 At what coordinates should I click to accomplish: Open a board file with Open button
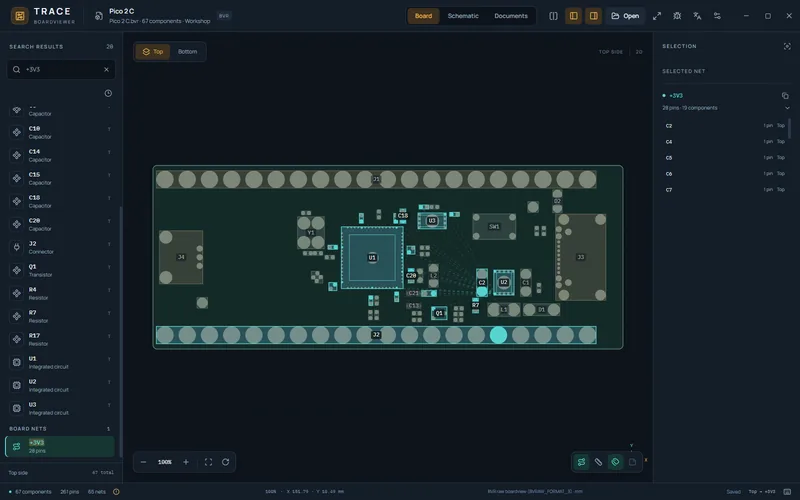click(x=625, y=16)
